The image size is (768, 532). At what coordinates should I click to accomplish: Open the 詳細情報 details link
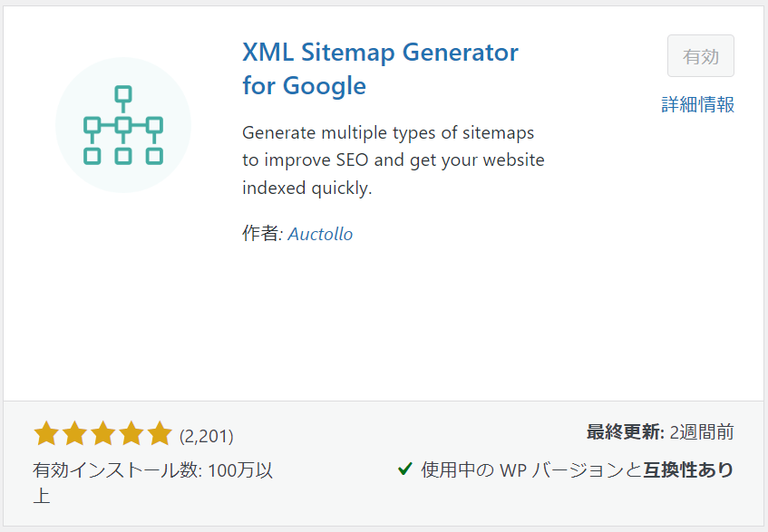697,104
